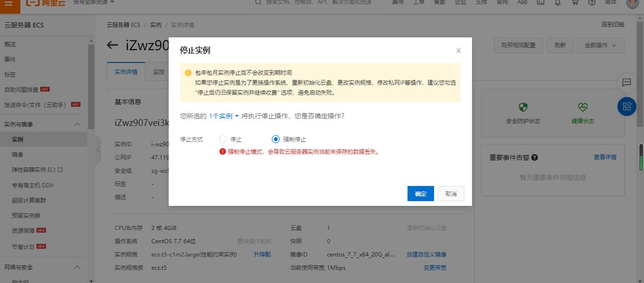Click the 创建自定义镜像 link

(426, 254)
